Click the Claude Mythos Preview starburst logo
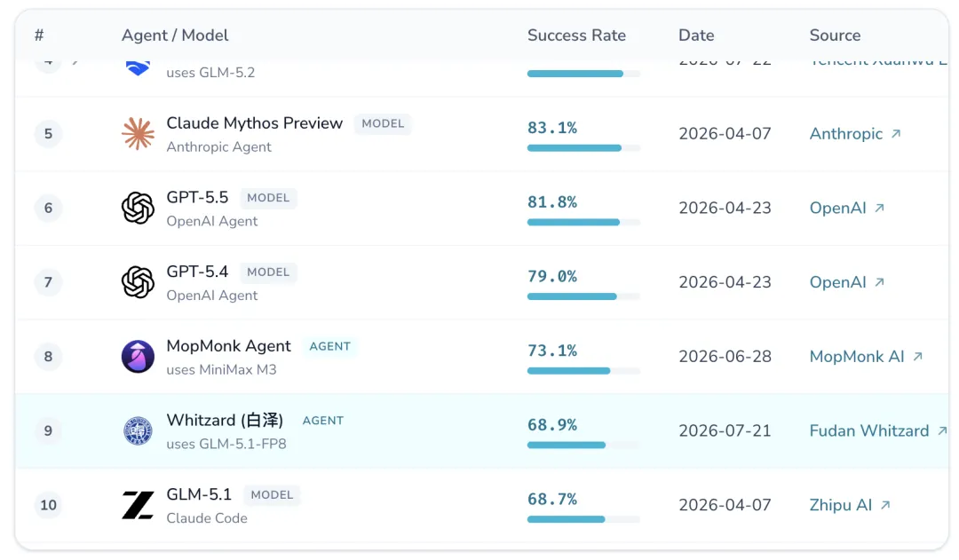The height and width of the screenshot is (560, 959). [138, 133]
